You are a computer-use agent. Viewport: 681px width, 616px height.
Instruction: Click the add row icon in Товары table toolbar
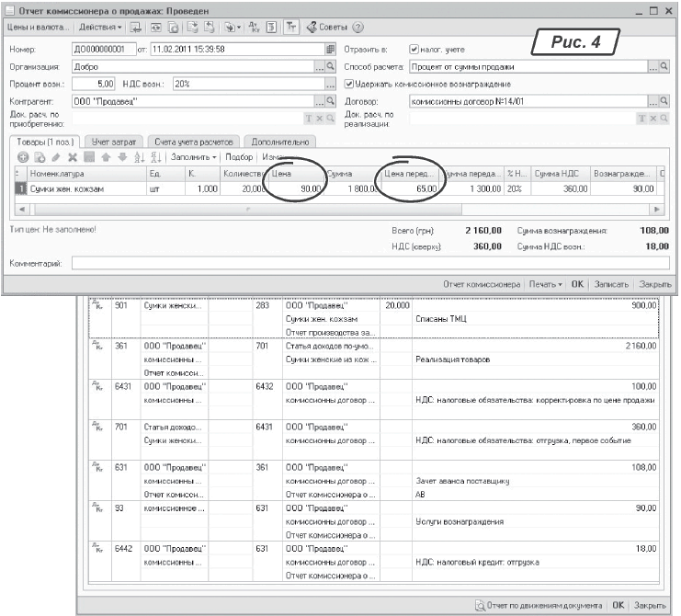coord(24,157)
